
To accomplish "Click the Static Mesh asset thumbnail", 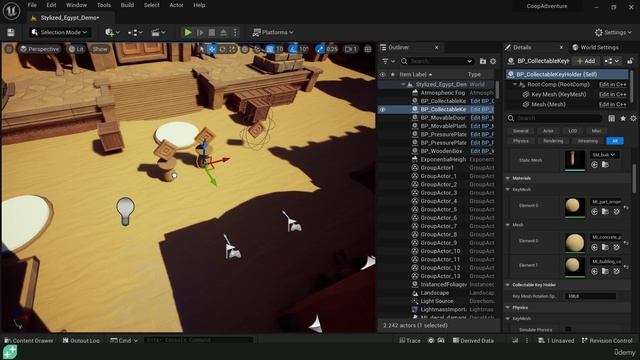I will (x=575, y=160).
